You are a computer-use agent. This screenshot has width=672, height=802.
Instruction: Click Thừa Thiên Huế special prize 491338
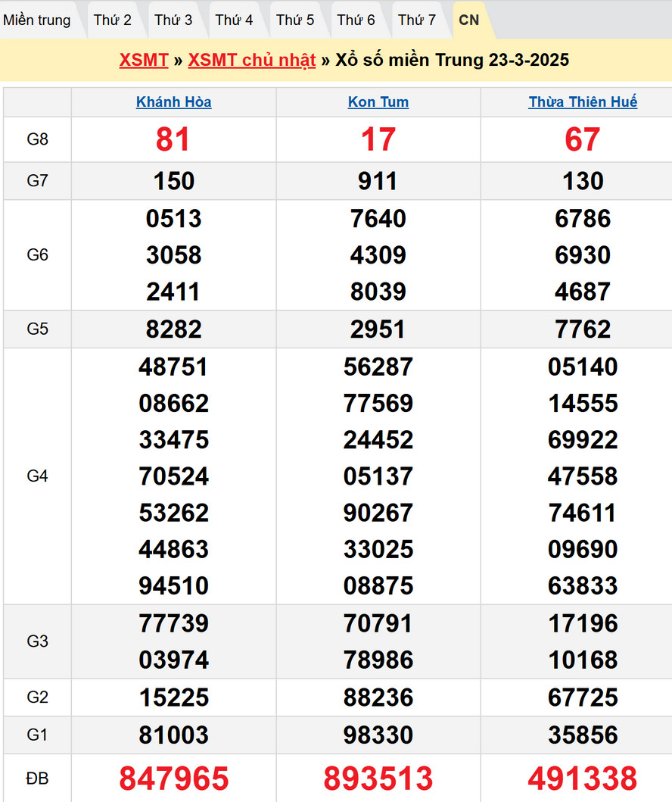click(x=583, y=779)
